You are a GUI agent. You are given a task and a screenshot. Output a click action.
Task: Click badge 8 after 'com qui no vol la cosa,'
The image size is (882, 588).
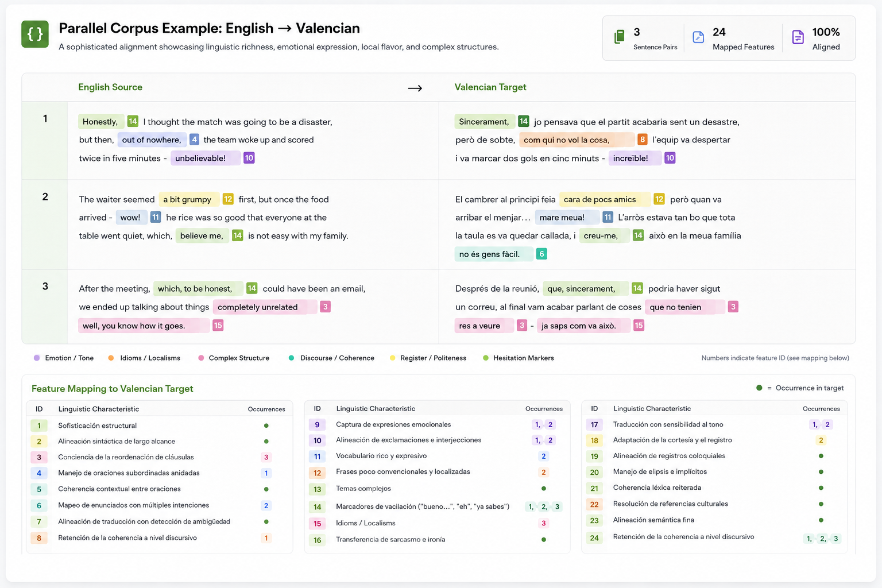coord(643,140)
